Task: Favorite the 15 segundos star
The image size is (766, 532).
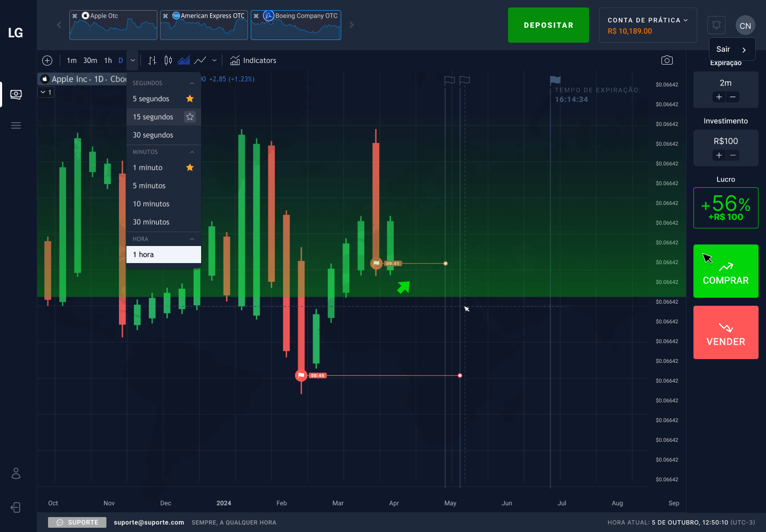Action: [x=190, y=117]
